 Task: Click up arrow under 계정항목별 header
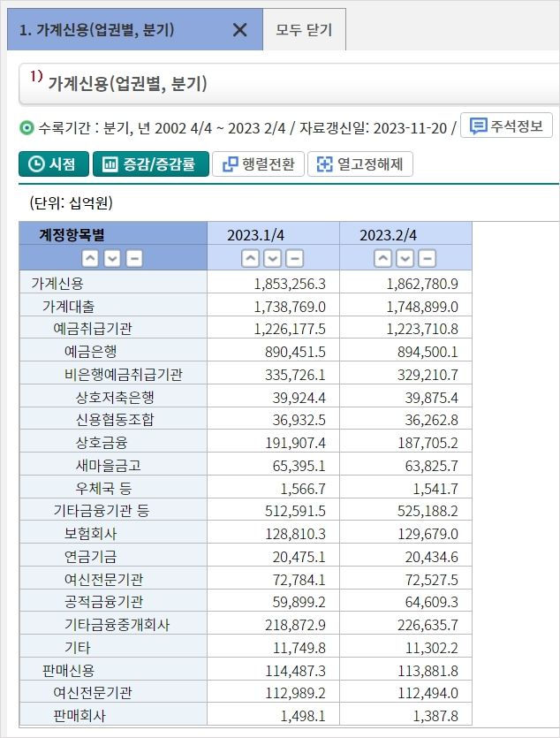pos(90,258)
